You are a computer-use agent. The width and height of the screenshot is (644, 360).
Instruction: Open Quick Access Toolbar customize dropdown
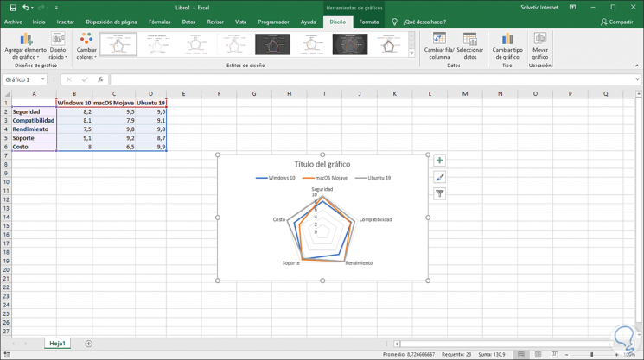(56, 8)
